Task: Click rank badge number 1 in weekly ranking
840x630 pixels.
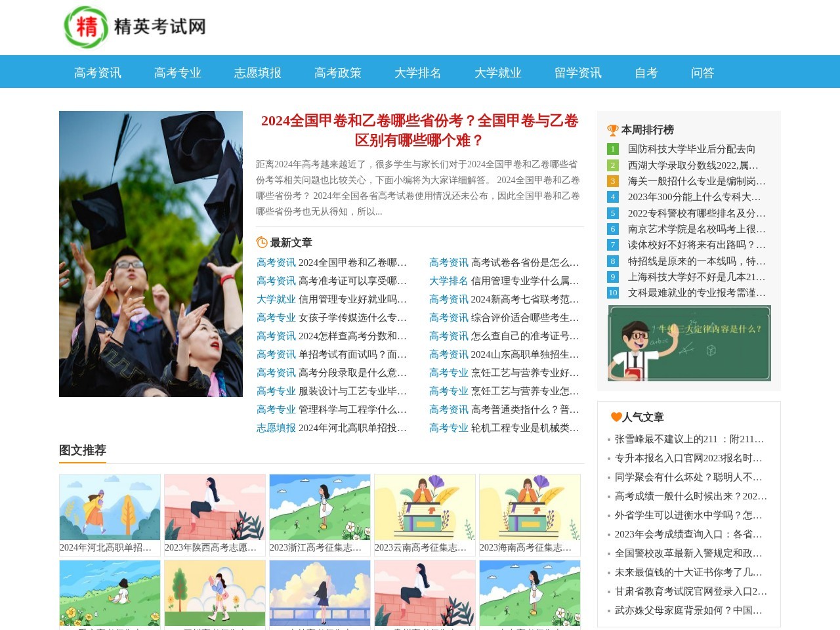Action: pyautogui.click(x=613, y=149)
